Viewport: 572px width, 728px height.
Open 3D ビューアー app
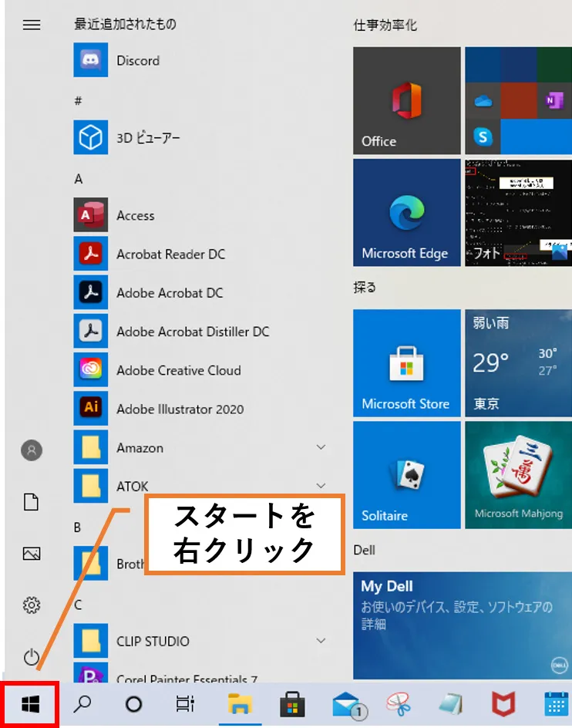pos(200,137)
